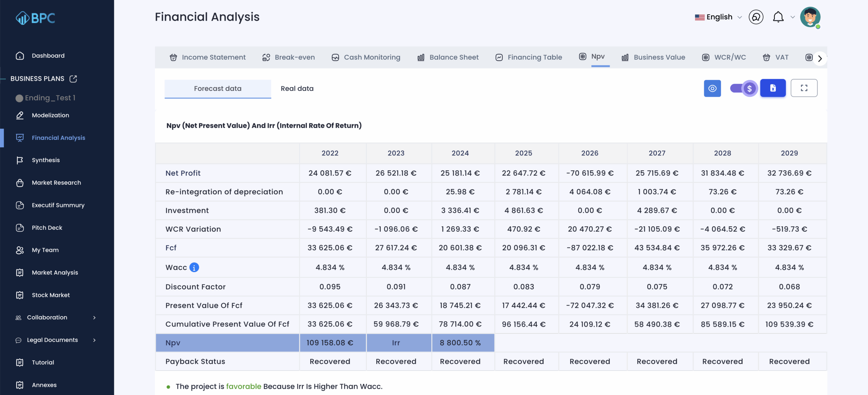
Task: Expand the Collaboration submenu
Action: click(x=95, y=318)
